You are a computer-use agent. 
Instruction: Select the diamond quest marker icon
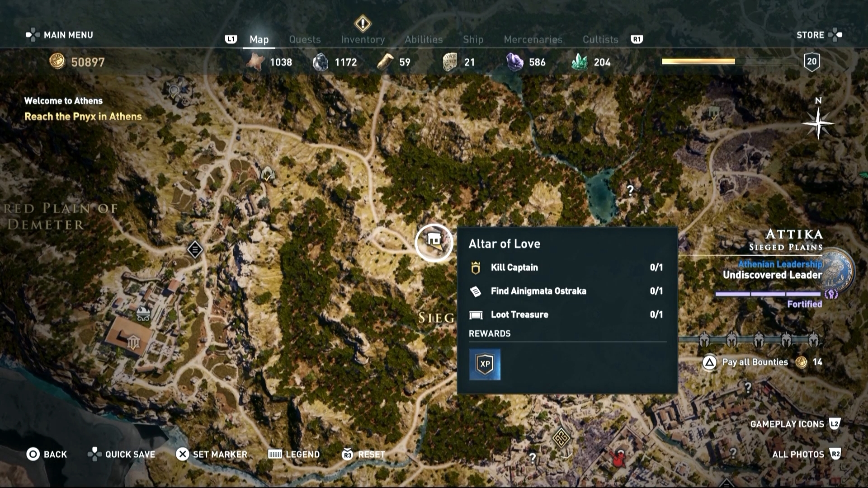point(195,249)
